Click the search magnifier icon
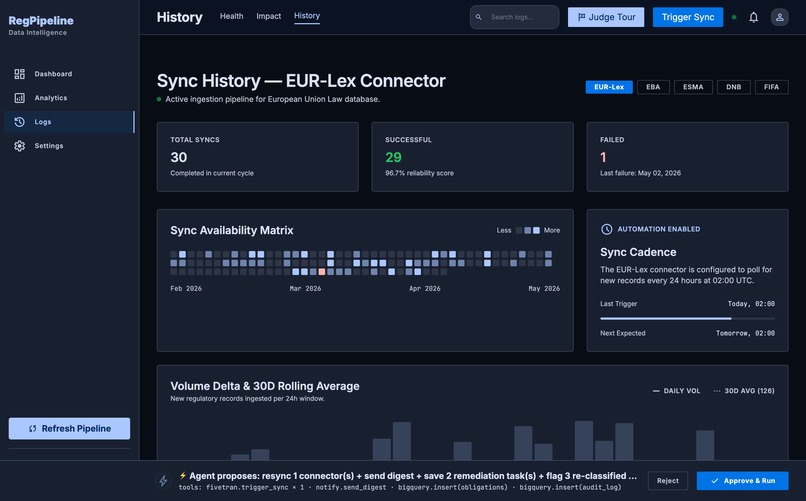Screen dimensions: 806x501 click(479, 17)
